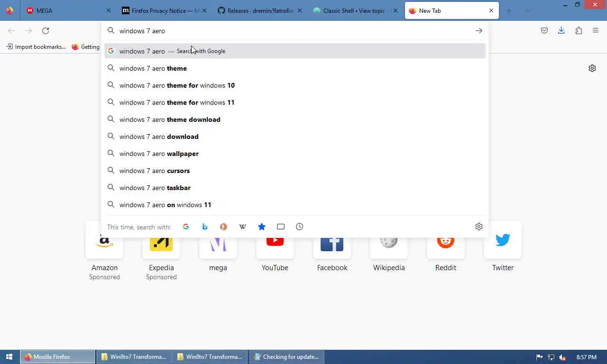Screen dimensions: 607x364
Task: Open the mega shortcut tile
Action: coord(218,247)
